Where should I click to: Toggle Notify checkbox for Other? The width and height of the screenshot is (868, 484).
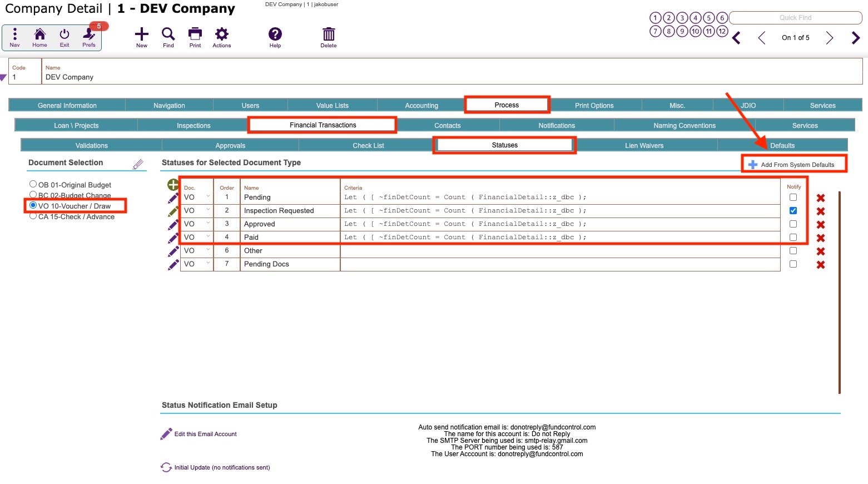(793, 250)
